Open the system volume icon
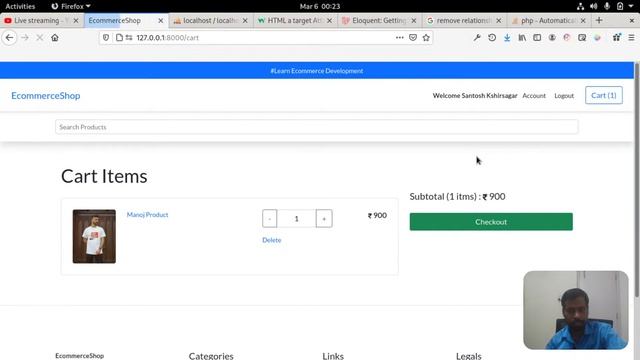The height and width of the screenshot is (360, 640). click(x=593, y=6)
